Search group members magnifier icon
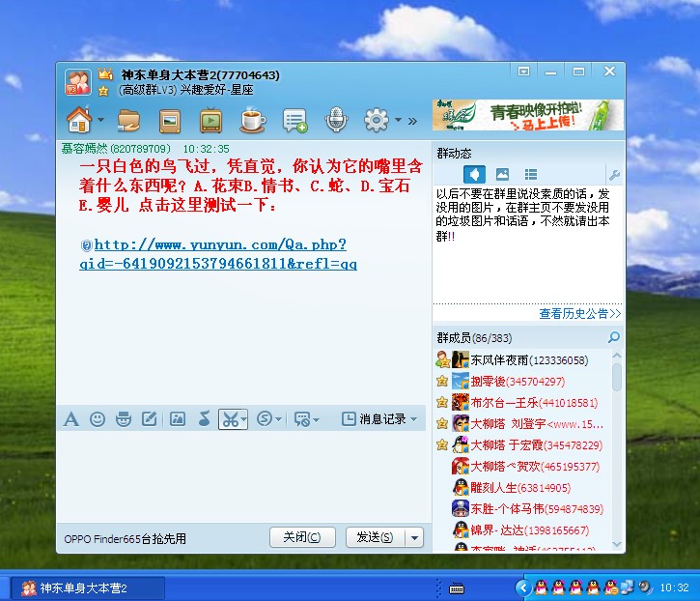This screenshot has width=700, height=601. 614,337
